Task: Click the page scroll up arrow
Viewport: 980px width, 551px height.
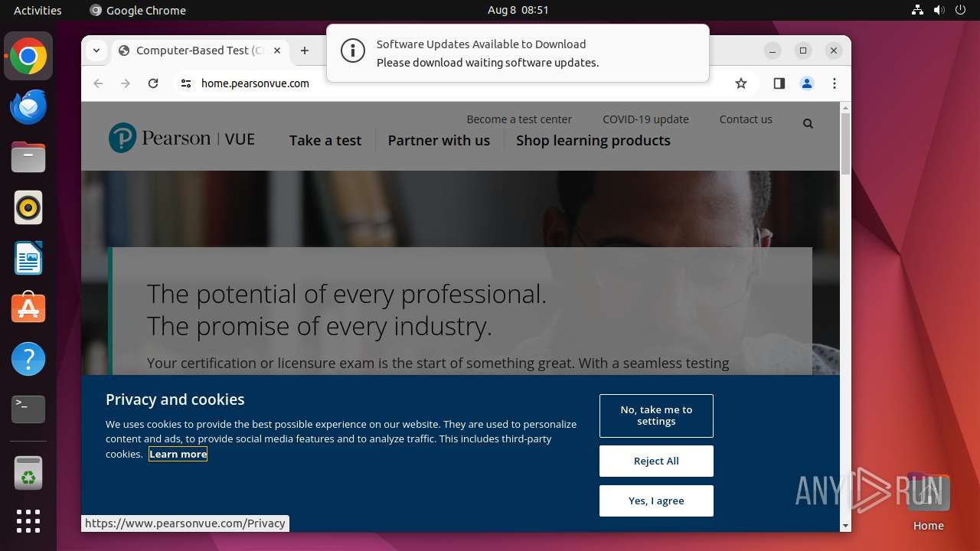Action: click(x=845, y=108)
